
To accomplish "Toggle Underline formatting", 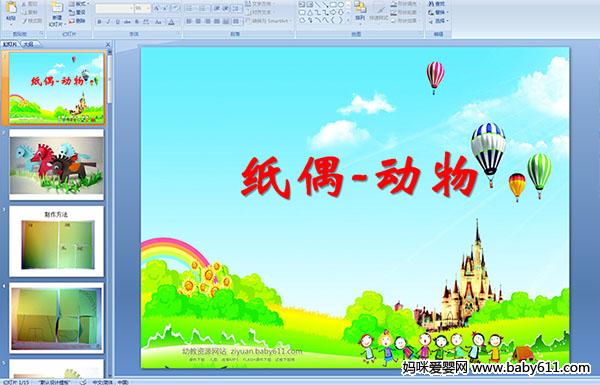I will click(x=117, y=22).
